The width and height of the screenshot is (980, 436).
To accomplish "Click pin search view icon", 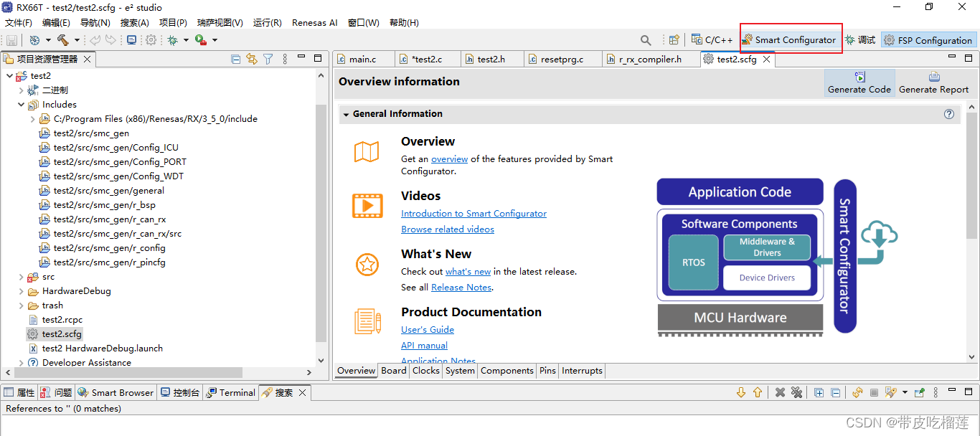I will coord(920,392).
